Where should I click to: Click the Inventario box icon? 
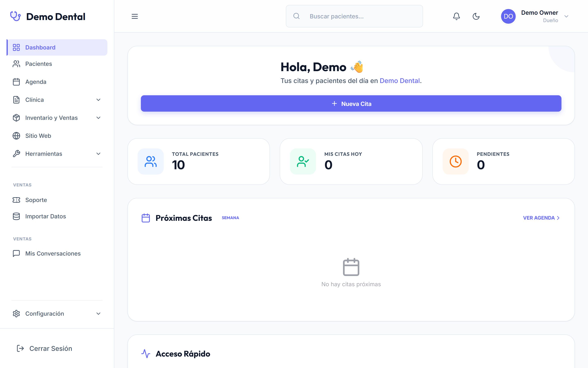[16, 118]
